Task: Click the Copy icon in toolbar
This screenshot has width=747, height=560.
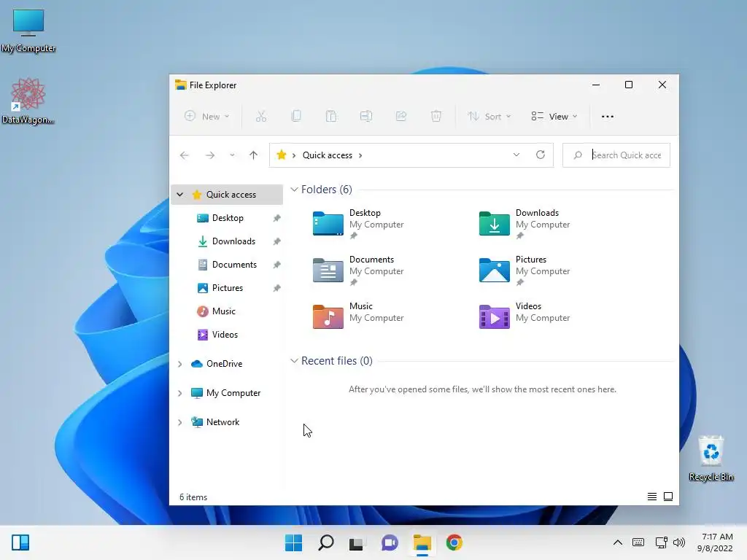Action: [296, 116]
